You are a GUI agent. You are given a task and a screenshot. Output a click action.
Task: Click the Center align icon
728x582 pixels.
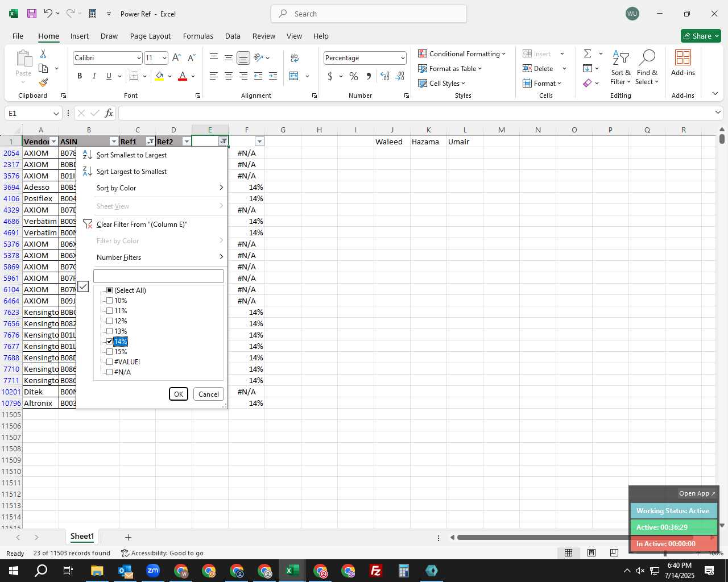point(228,76)
